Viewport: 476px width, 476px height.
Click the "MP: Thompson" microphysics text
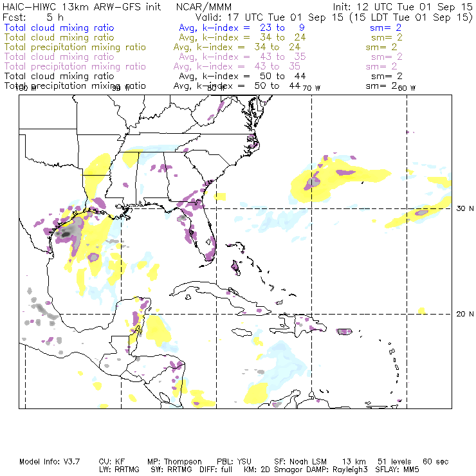pos(174,462)
